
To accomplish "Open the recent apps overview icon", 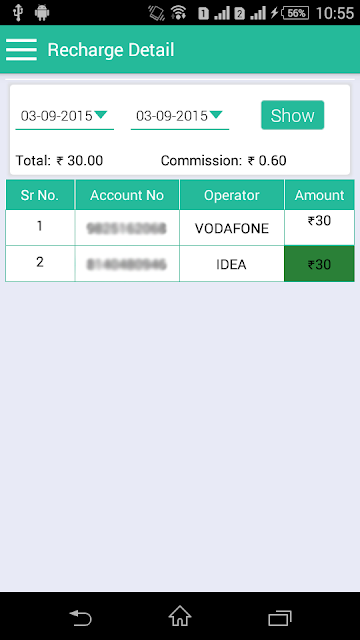I will pyautogui.click(x=280, y=618).
